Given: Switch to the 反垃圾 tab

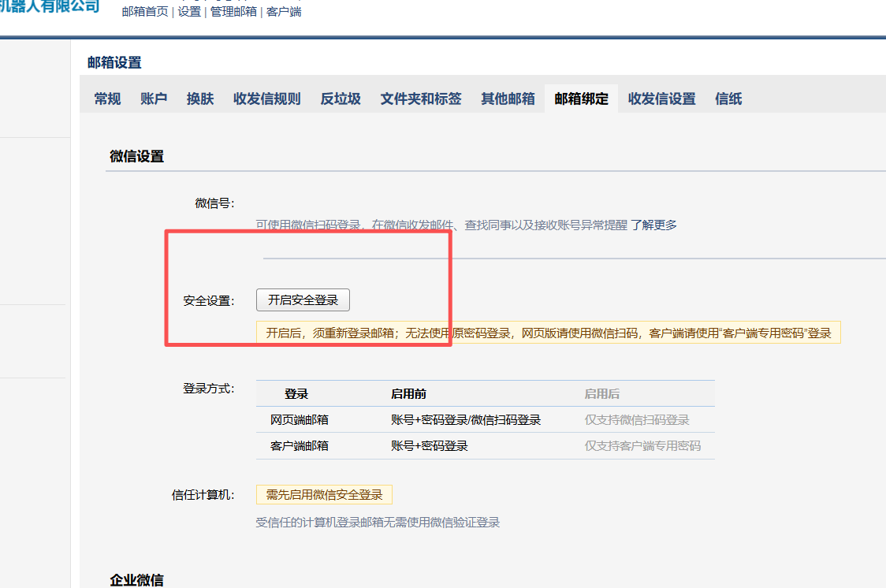Looking at the screenshot, I should click(340, 99).
